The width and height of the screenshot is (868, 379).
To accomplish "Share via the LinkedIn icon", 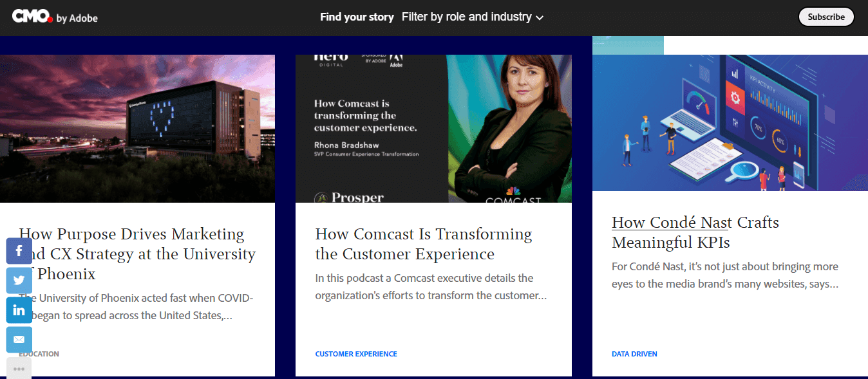I will coord(19,310).
